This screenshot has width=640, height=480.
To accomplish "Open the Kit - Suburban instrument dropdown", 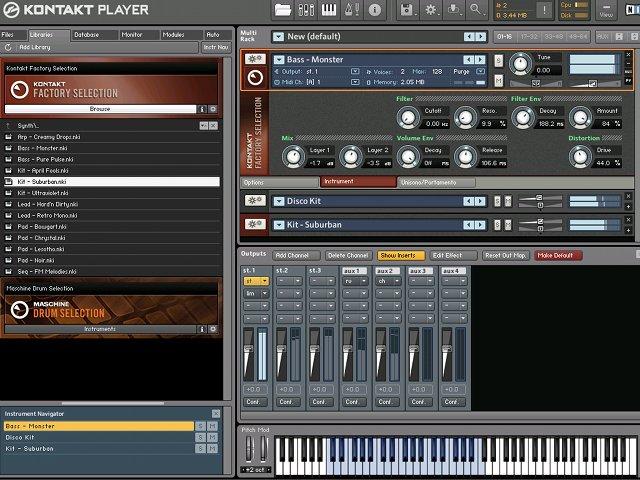I will (x=279, y=225).
